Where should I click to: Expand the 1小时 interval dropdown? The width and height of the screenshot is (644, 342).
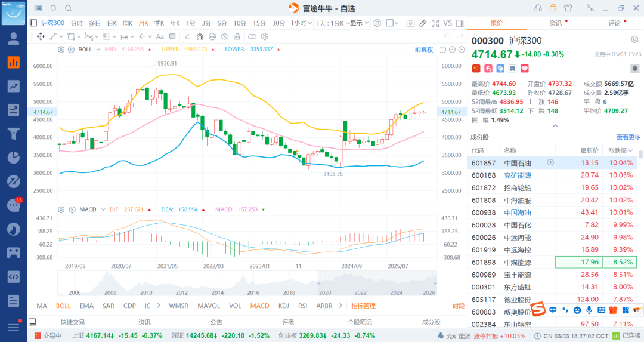tap(302, 23)
